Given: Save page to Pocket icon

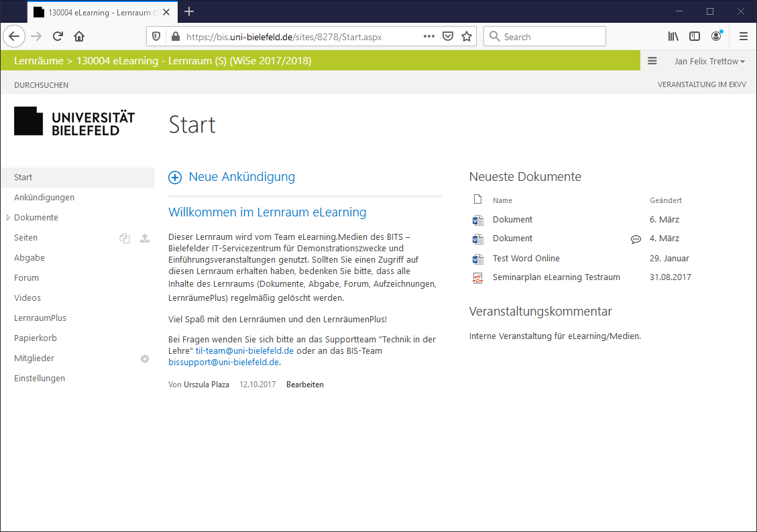Looking at the screenshot, I should 448,36.
